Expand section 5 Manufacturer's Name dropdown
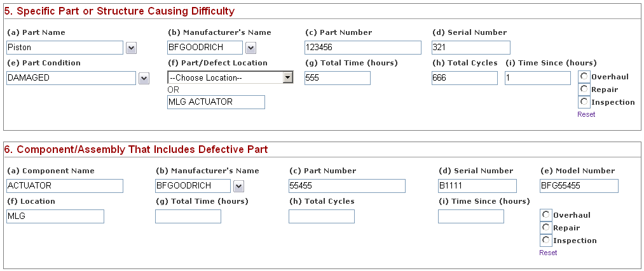 250,48
